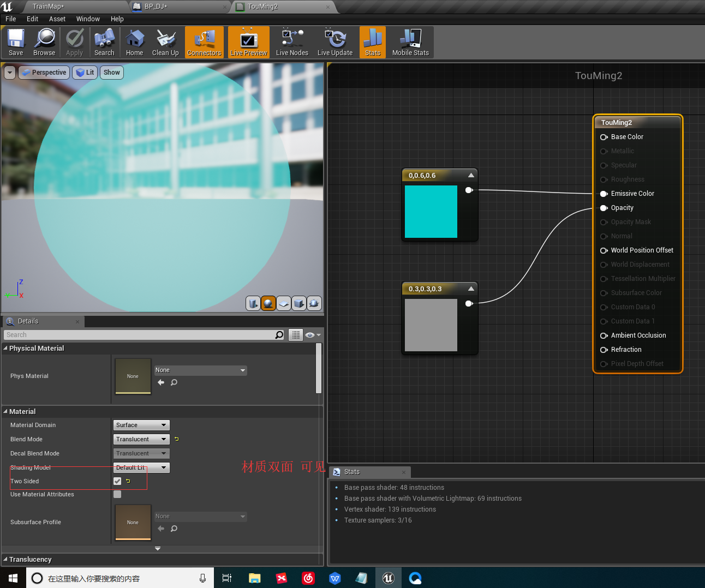The height and width of the screenshot is (588, 705).
Task: Save the TouMing2 material
Action: (16, 42)
